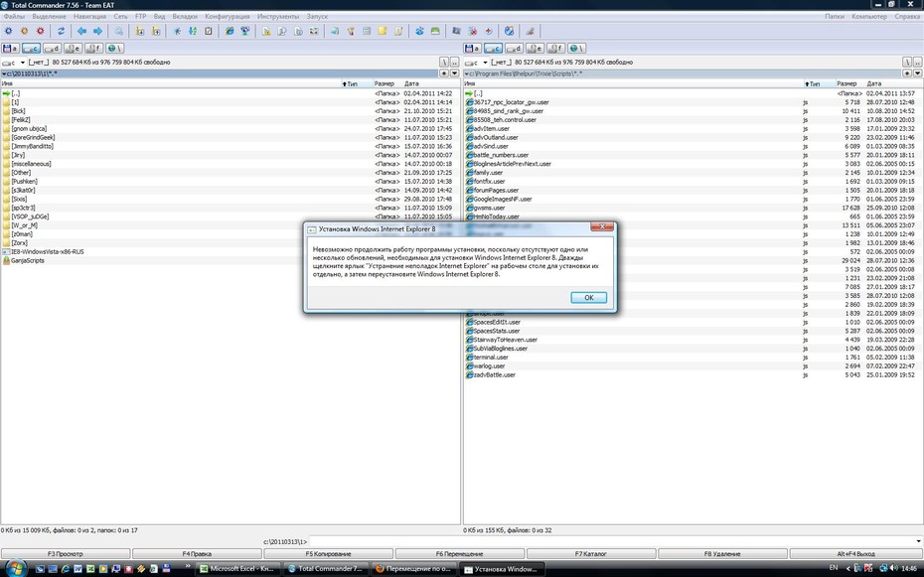Open the Файлы menu
This screenshot has width=924, height=577.
(x=14, y=17)
